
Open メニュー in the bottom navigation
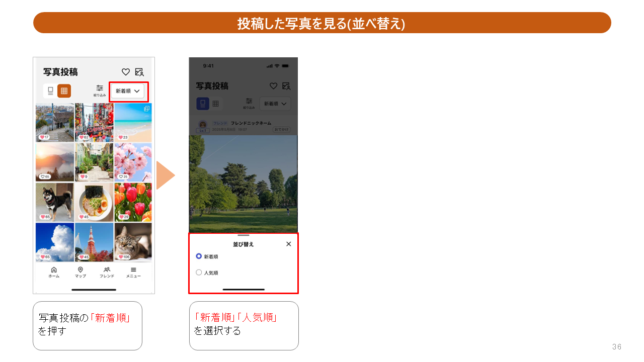(133, 273)
